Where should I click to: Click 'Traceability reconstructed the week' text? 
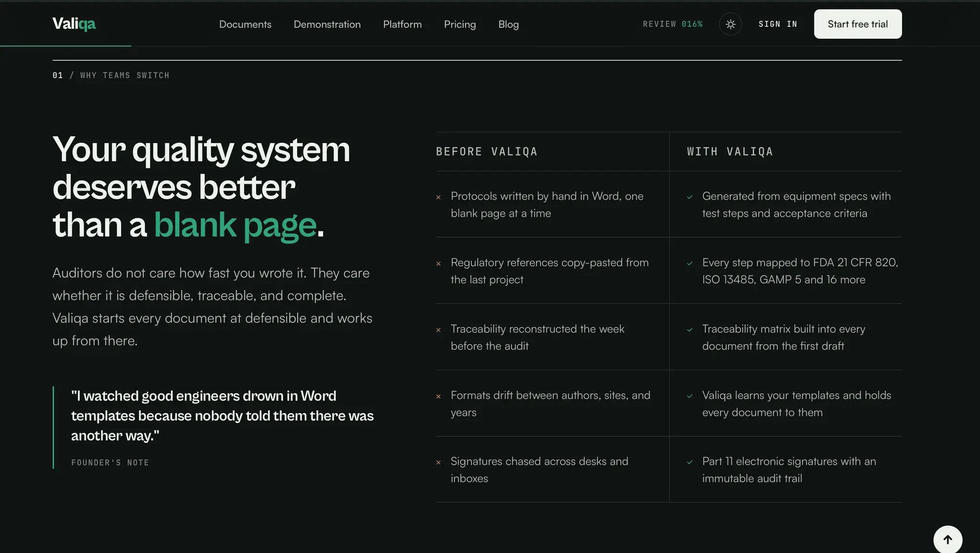click(537, 338)
